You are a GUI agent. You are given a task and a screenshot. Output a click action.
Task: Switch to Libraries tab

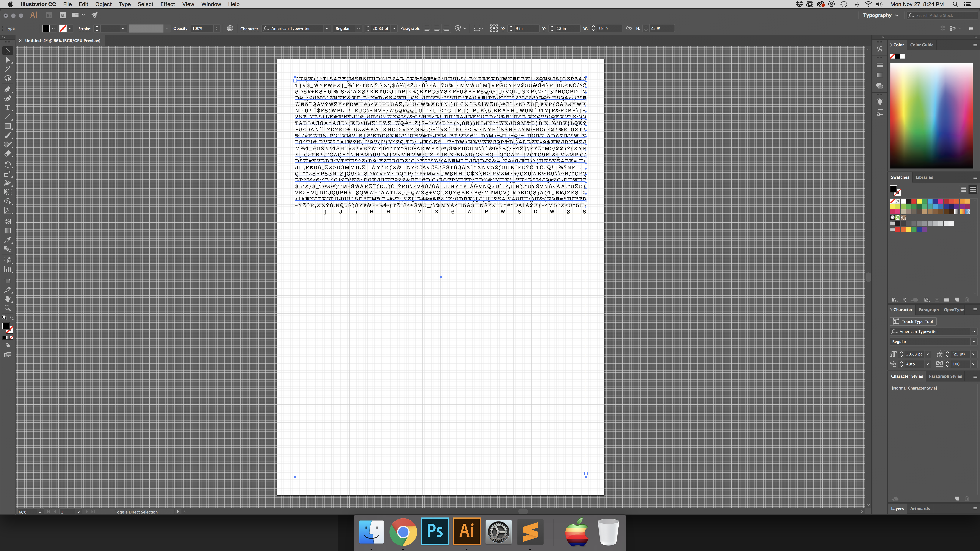pyautogui.click(x=924, y=177)
